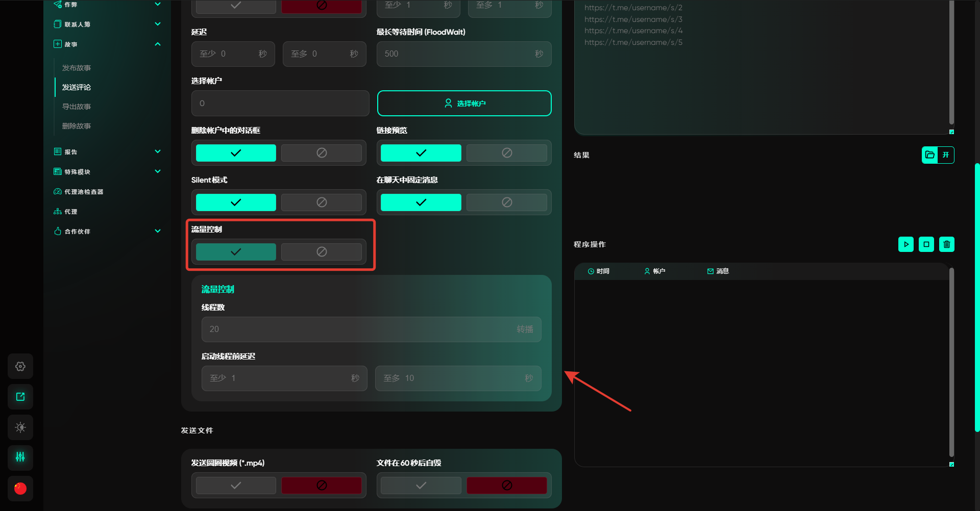Select 导出故事 in the sidebar menu
980x511 pixels.
(x=77, y=107)
